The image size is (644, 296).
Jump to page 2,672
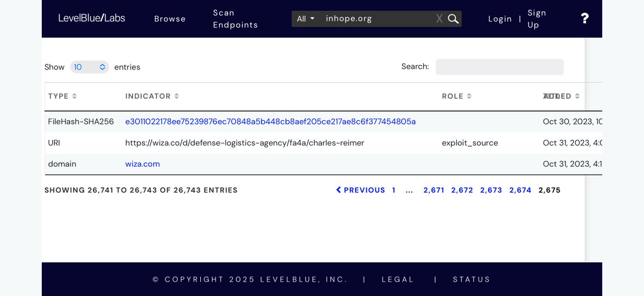[x=462, y=190]
